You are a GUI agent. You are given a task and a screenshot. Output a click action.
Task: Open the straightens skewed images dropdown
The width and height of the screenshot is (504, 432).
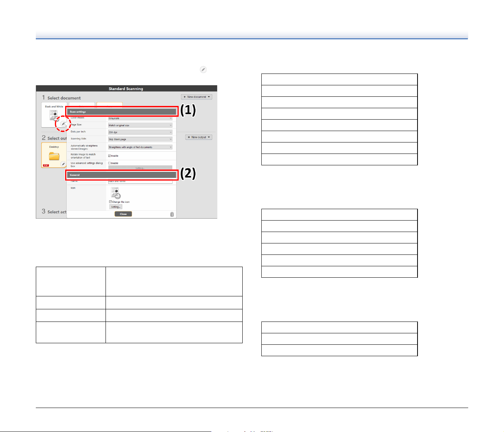[x=140, y=147]
